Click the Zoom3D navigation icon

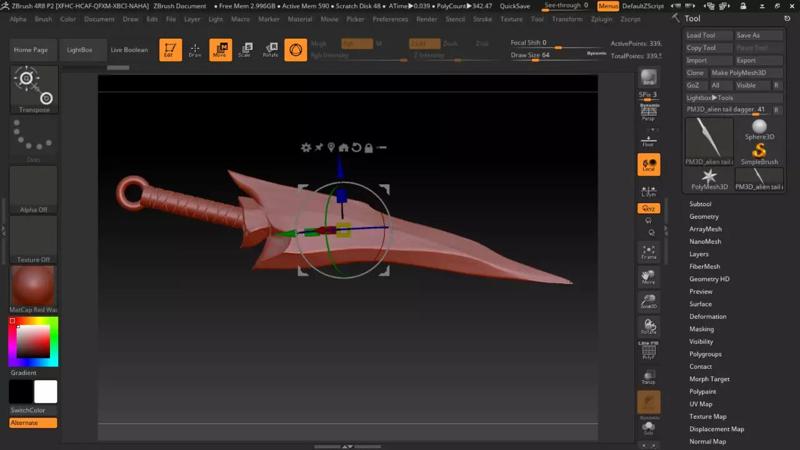(648, 302)
